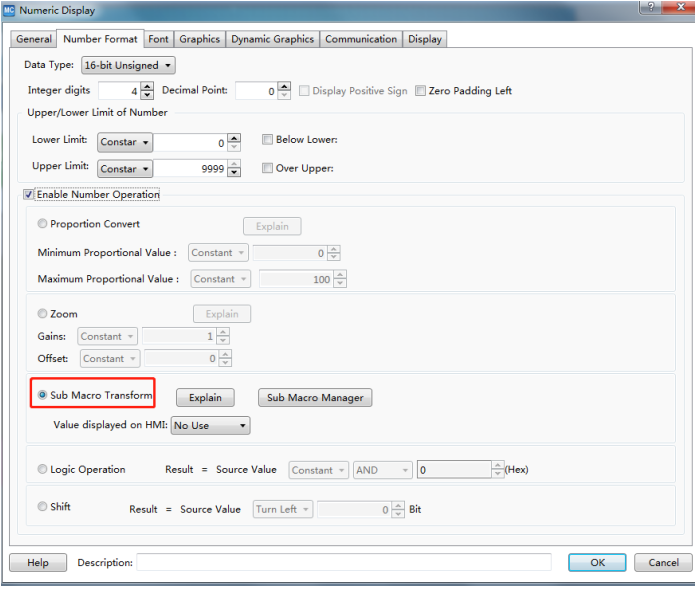The image size is (699, 589).
Task: Select the Proportion Convert radio button
Action: click(42, 224)
